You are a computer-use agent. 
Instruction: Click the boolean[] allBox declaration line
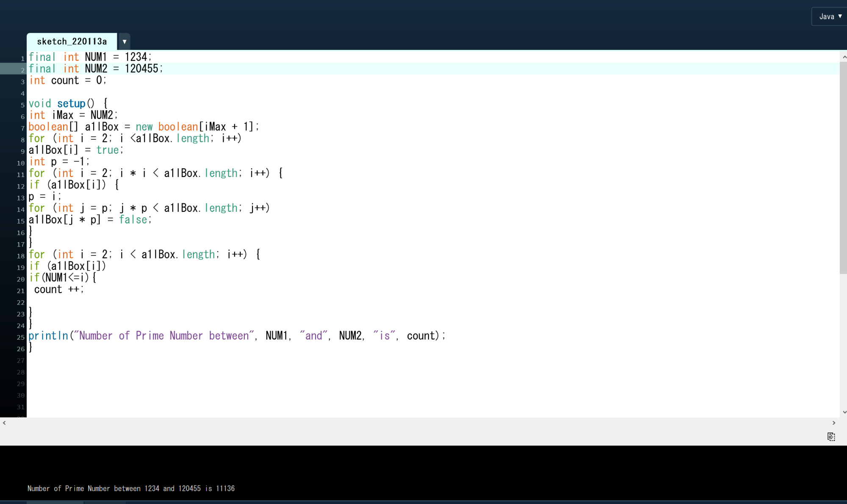coord(144,127)
